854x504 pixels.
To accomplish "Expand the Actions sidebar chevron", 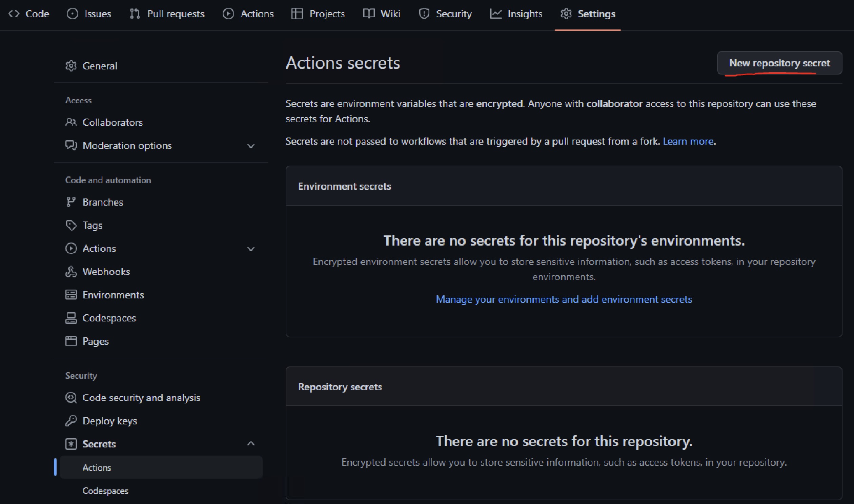I will click(251, 249).
